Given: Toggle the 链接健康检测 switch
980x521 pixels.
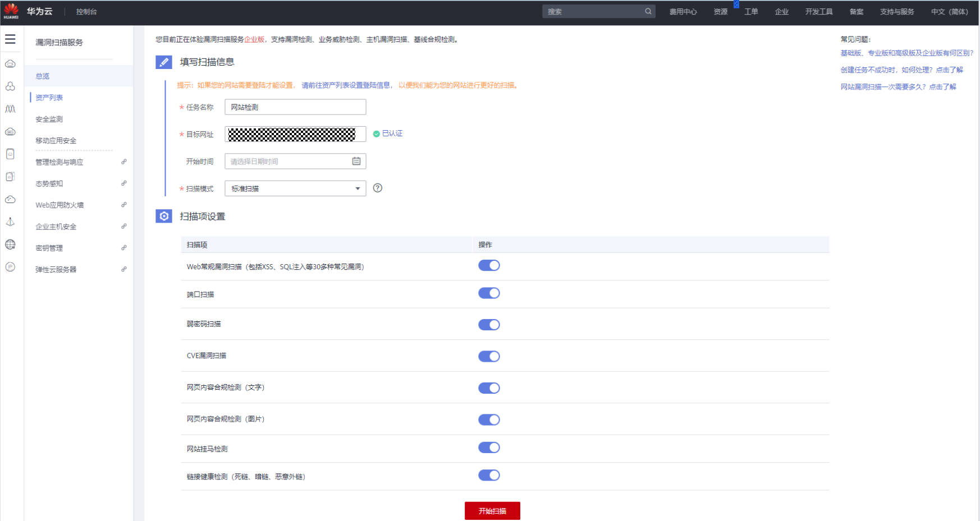Looking at the screenshot, I should point(489,476).
